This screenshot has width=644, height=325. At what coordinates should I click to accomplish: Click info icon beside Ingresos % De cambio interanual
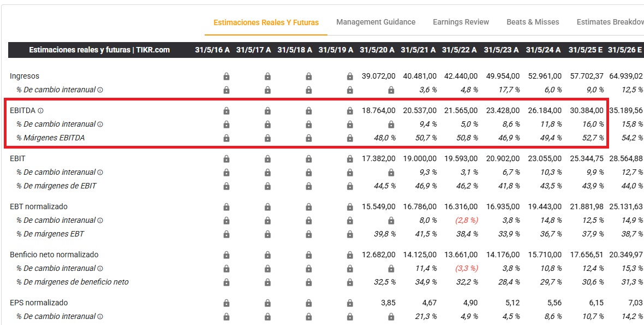(100, 90)
